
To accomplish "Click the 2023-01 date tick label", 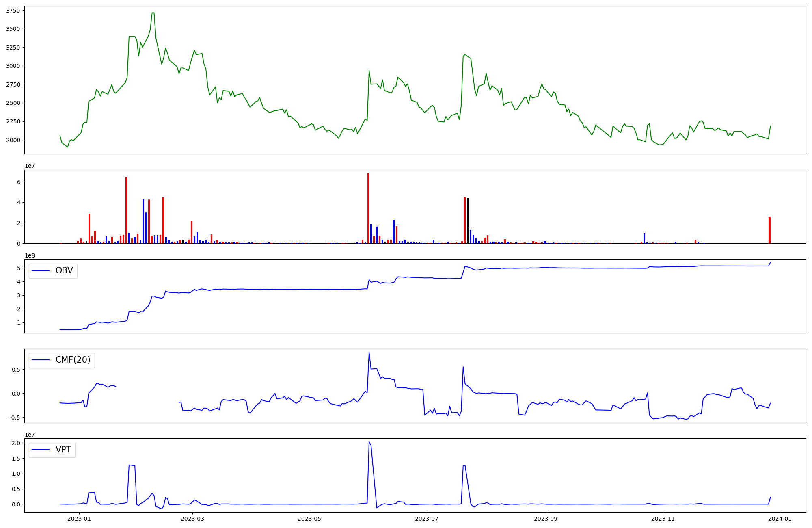I will (79, 519).
